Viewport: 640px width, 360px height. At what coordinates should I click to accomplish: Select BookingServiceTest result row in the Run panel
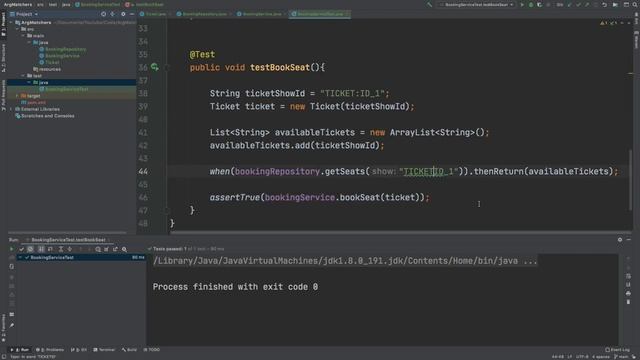click(81, 258)
